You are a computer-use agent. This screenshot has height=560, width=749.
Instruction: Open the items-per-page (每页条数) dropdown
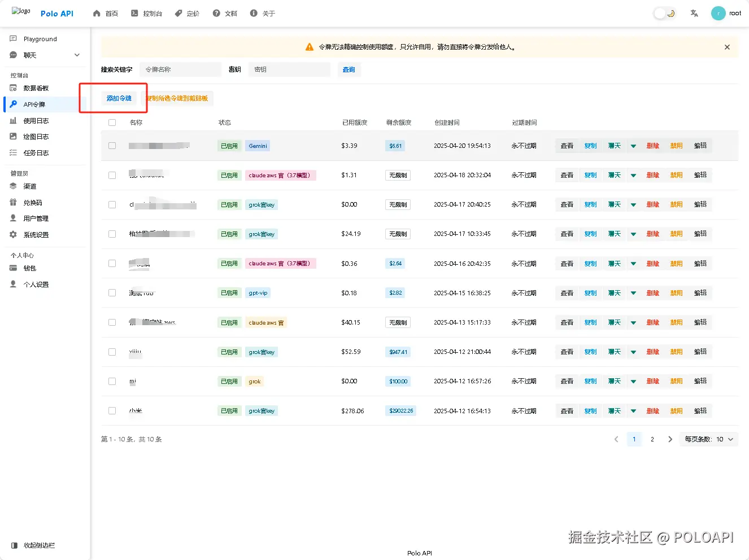pyautogui.click(x=709, y=439)
